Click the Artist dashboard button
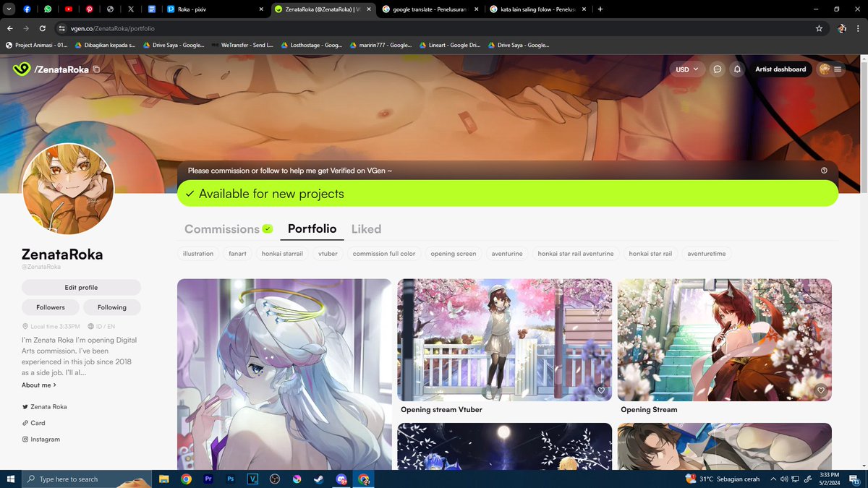Image resolution: width=868 pixels, height=488 pixels. pyautogui.click(x=780, y=69)
